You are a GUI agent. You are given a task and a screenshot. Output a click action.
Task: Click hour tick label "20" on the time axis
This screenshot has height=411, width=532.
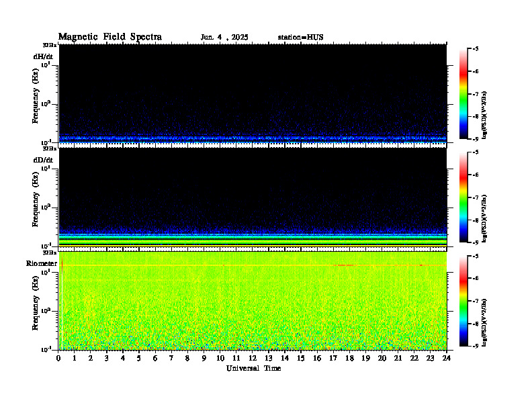(x=382, y=358)
